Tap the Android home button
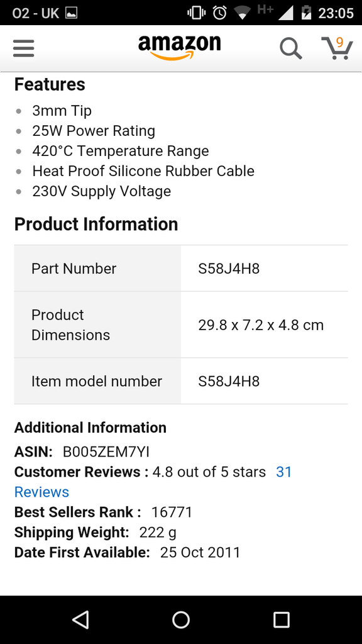 coord(181,619)
